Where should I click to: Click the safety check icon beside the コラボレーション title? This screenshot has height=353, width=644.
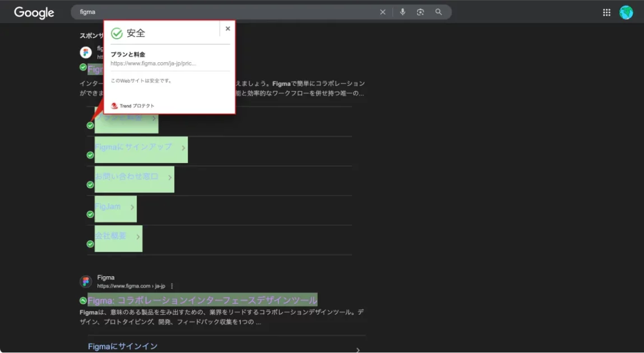point(83,300)
